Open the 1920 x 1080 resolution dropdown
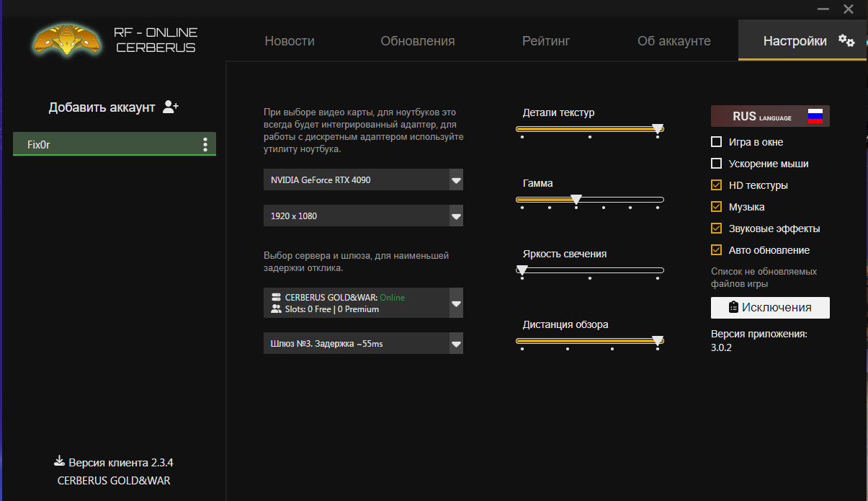The image size is (868, 501). [x=455, y=216]
